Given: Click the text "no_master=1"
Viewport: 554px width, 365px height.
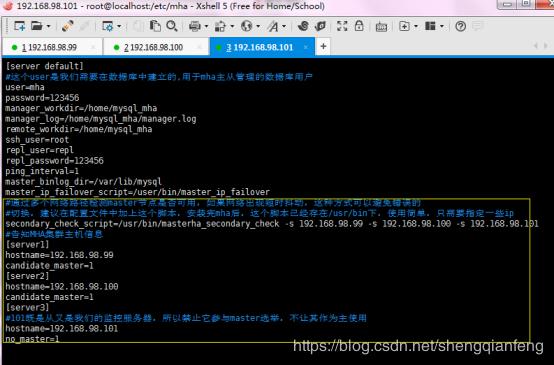Looking at the screenshot, I should point(32,339).
